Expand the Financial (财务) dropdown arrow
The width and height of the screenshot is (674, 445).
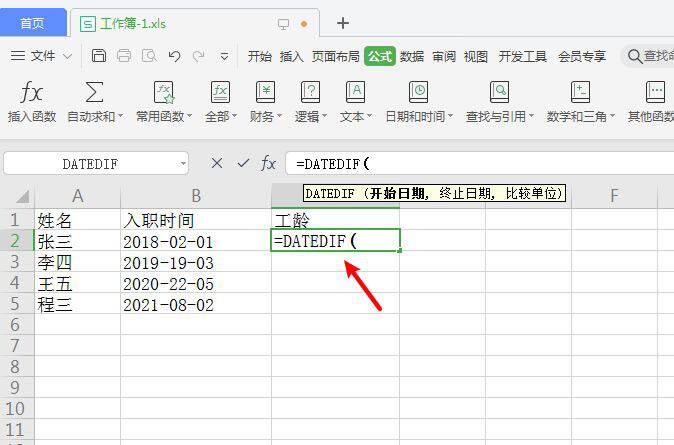tap(279, 116)
